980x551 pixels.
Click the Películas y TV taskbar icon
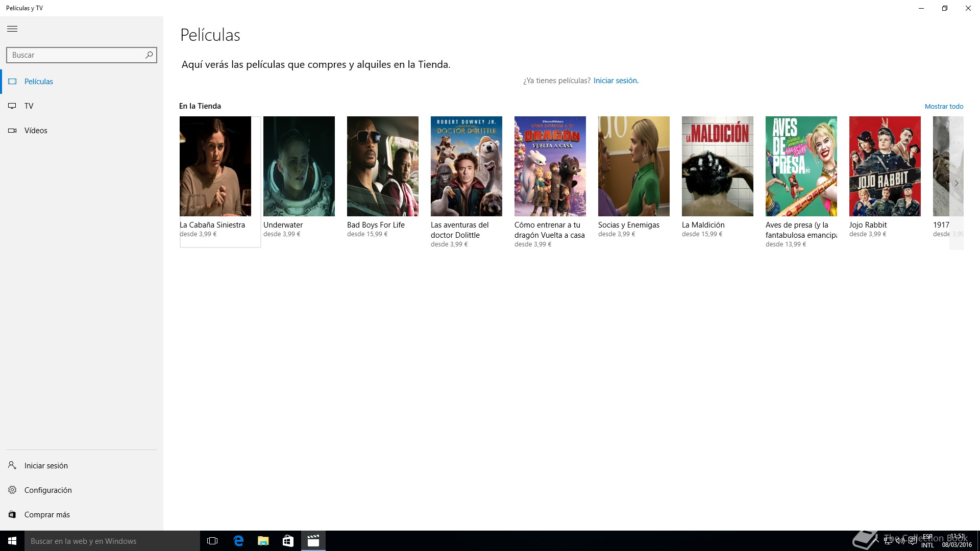coord(313,541)
